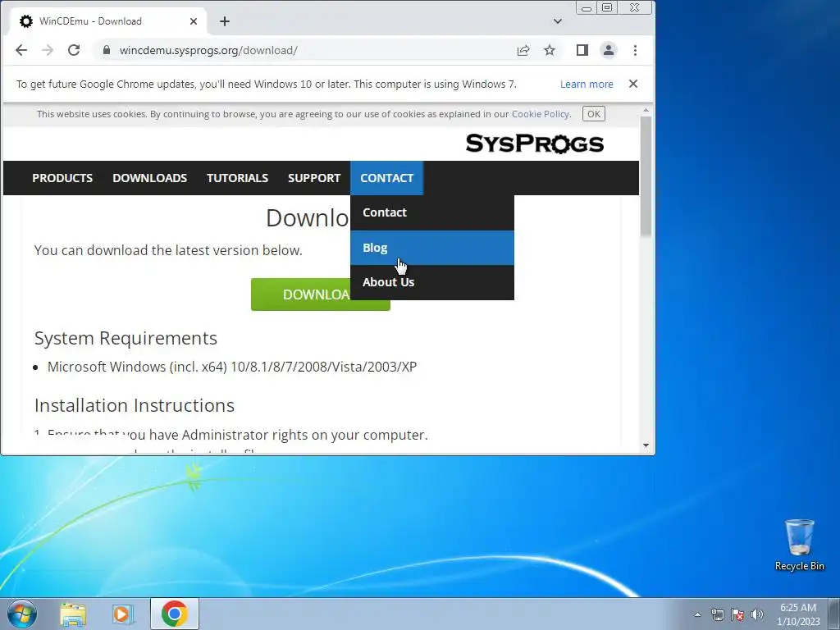840x630 pixels.
Task: Click the System Requirements heading
Action: click(x=126, y=338)
